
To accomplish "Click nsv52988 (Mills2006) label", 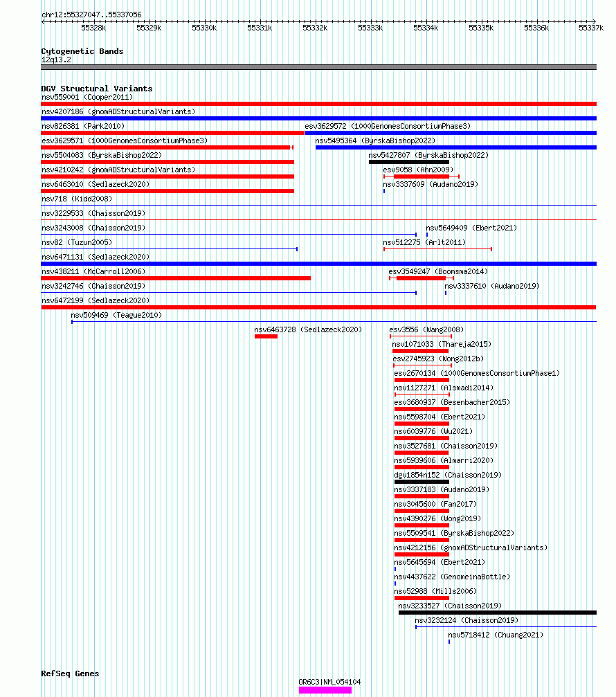I will tap(435, 591).
